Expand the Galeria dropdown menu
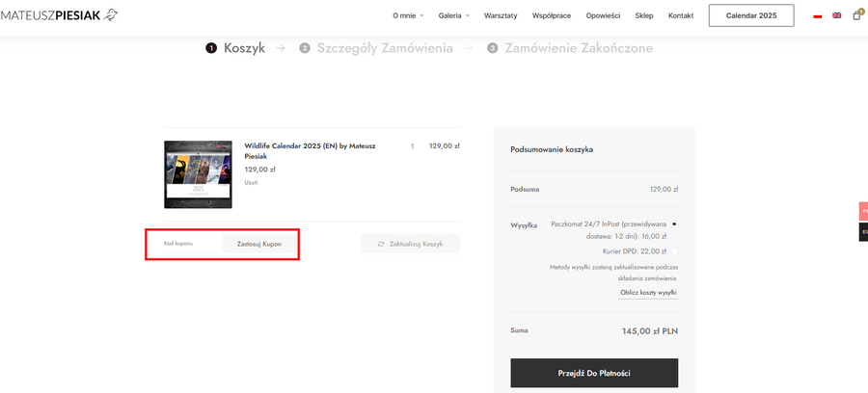Image resolution: width=868 pixels, height=393 pixels. [x=453, y=15]
